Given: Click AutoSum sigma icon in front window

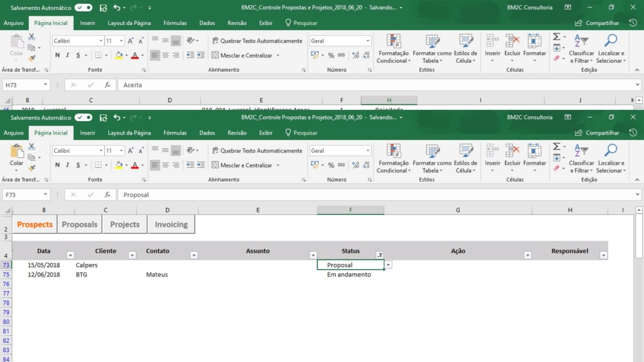Looking at the screenshot, I should [x=557, y=146].
